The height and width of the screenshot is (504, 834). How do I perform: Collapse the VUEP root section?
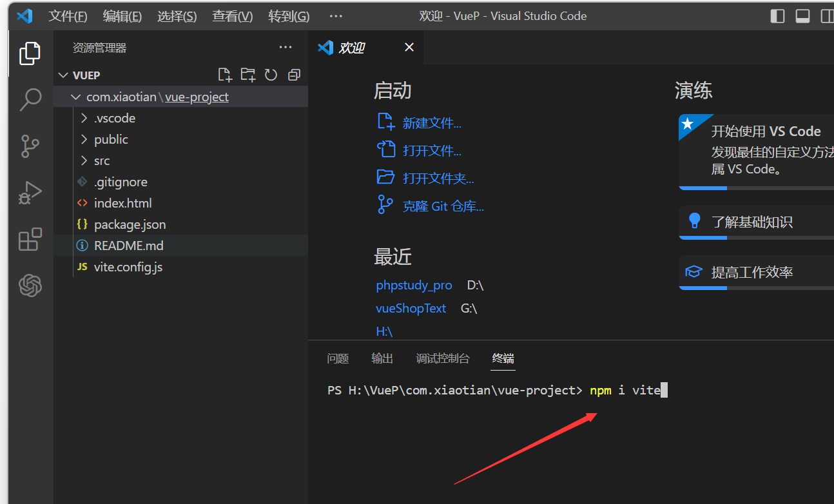pos(63,75)
